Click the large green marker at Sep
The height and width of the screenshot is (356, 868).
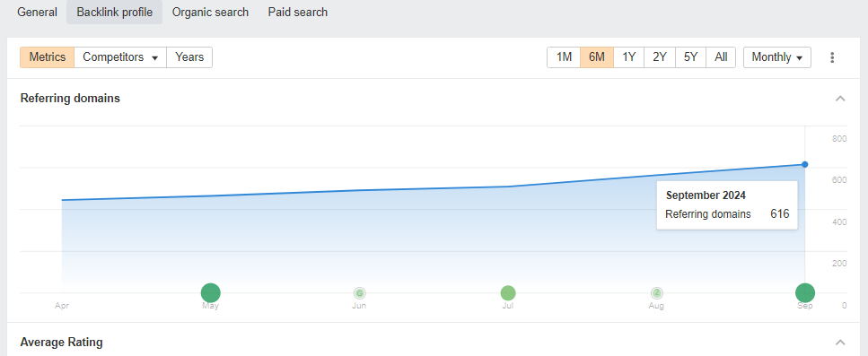click(805, 293)
